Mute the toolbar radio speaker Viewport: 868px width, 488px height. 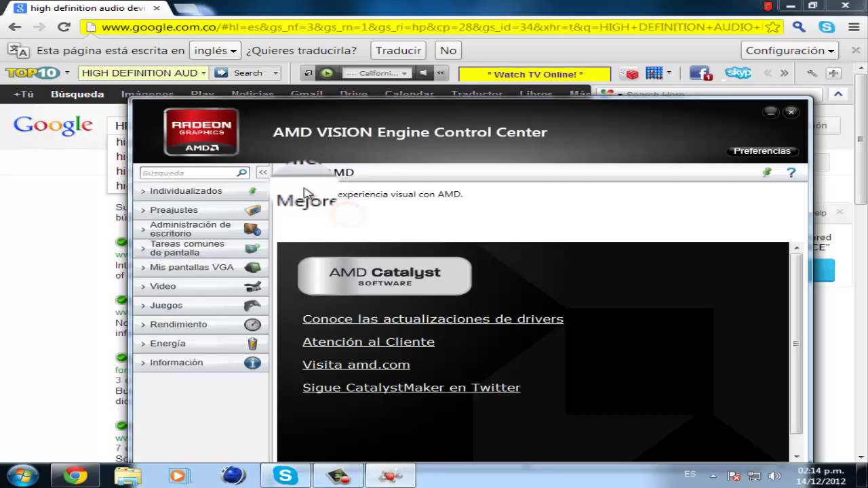pyautogui.click(x=423, y=73)
